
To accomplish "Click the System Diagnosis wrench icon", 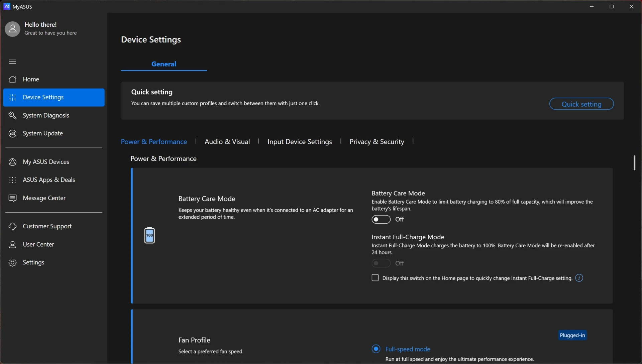I will pyautogui.click(x=12, y=115).
